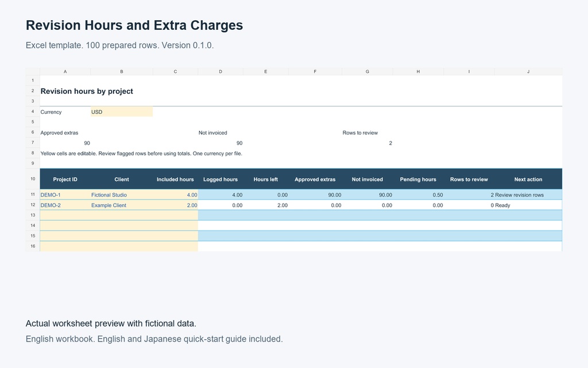Click the "Logged hours" table header
Viewport: 588px width, 368px height.
click(x=220, y=179)
